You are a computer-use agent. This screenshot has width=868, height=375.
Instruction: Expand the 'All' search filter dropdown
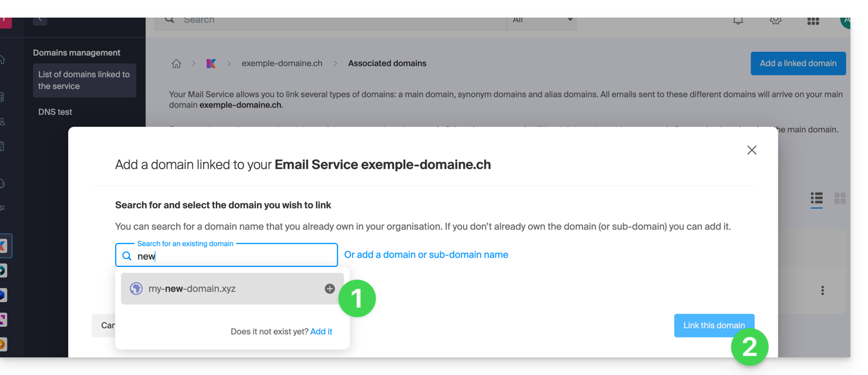pyautogui.click(x=542, y=21)
